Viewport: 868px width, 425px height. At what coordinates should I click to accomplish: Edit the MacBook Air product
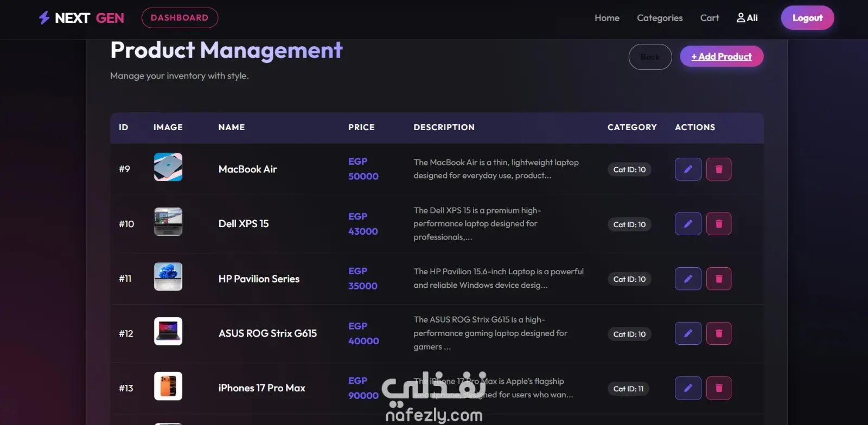(688, 169)
